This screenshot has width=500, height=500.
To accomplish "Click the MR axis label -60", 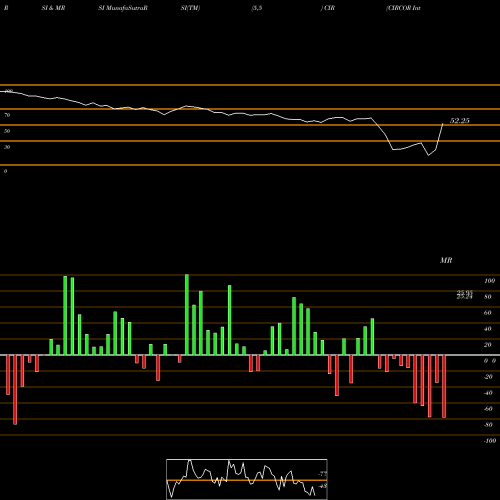I will point(488,409).
